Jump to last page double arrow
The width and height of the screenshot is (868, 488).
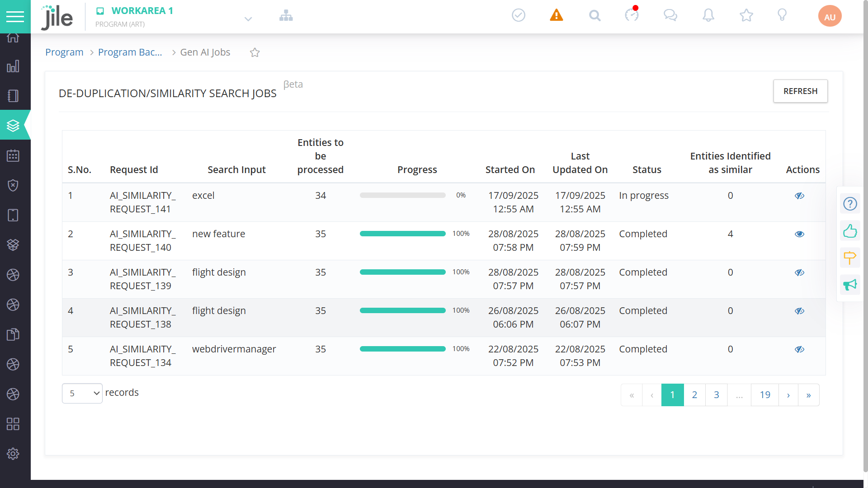pos(809,395)
